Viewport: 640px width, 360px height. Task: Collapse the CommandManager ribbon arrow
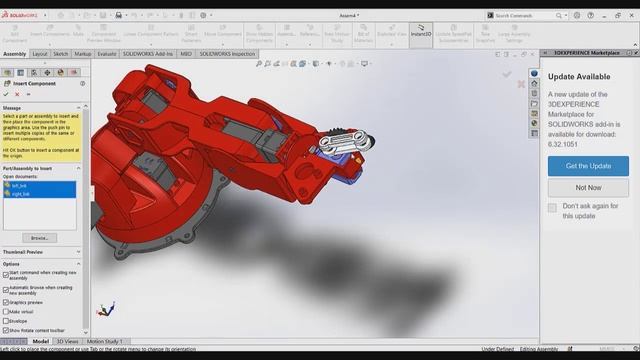[635, 45]
